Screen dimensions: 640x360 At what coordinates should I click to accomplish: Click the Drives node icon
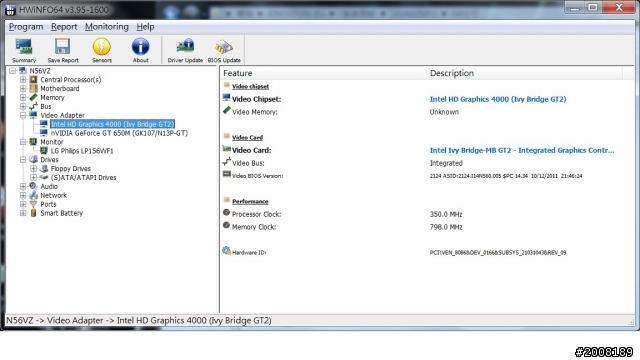(33, 160)
